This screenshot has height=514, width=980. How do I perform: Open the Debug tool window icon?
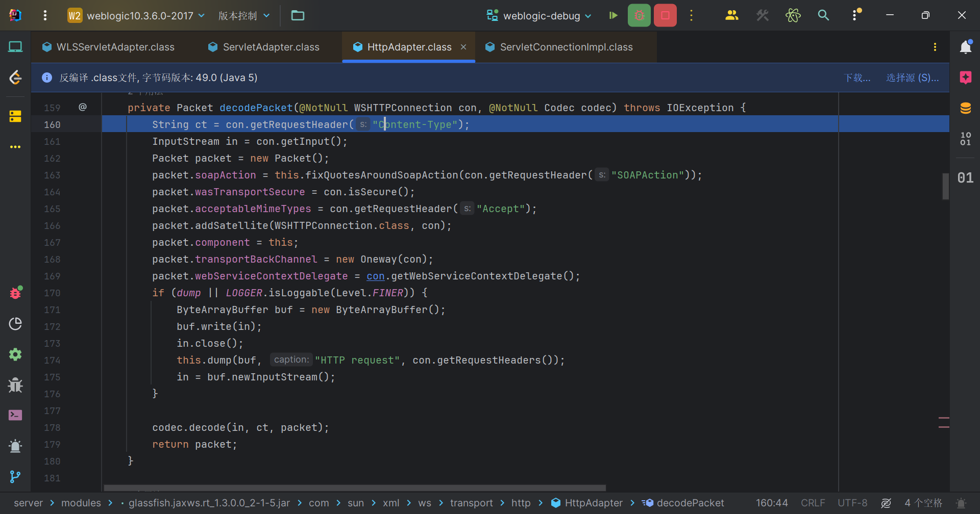(x=15, y=293)
